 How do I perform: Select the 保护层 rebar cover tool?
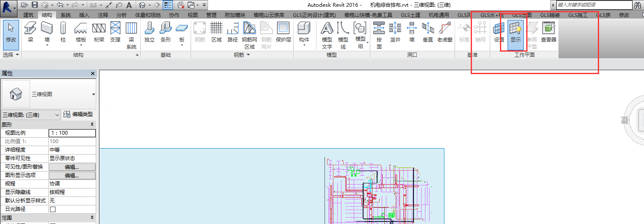283,33
